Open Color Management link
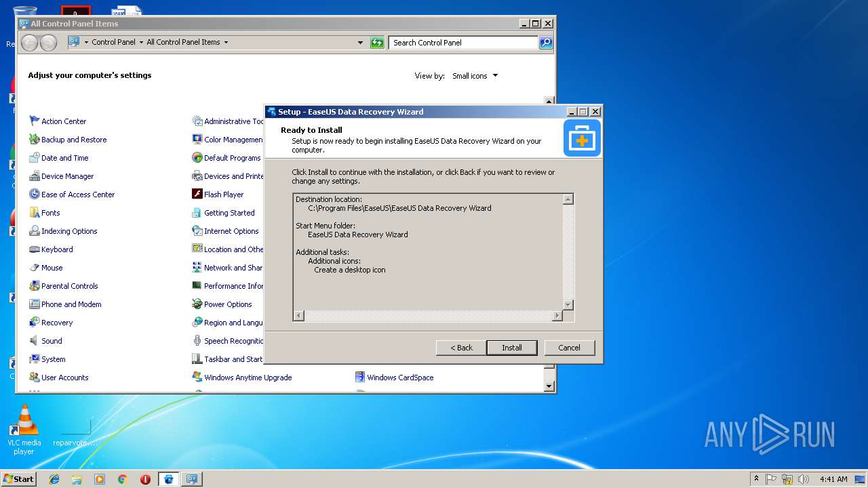 click(233, 140)
